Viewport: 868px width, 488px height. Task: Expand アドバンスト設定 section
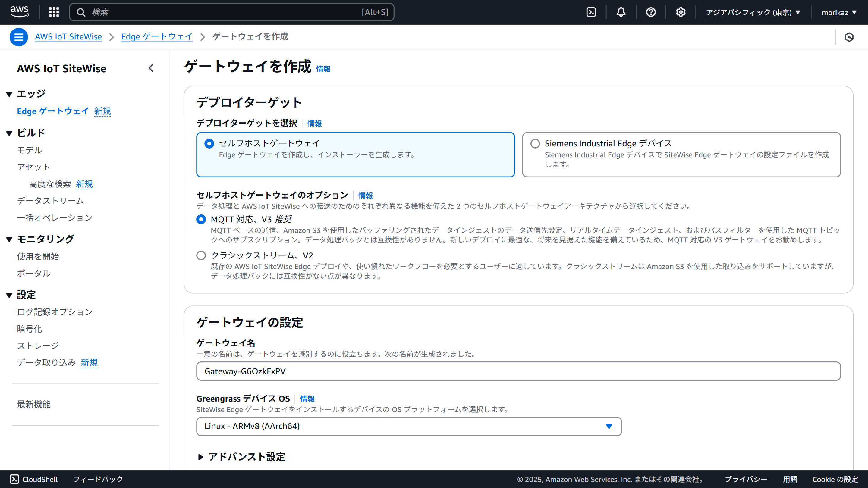click(241, 457)
